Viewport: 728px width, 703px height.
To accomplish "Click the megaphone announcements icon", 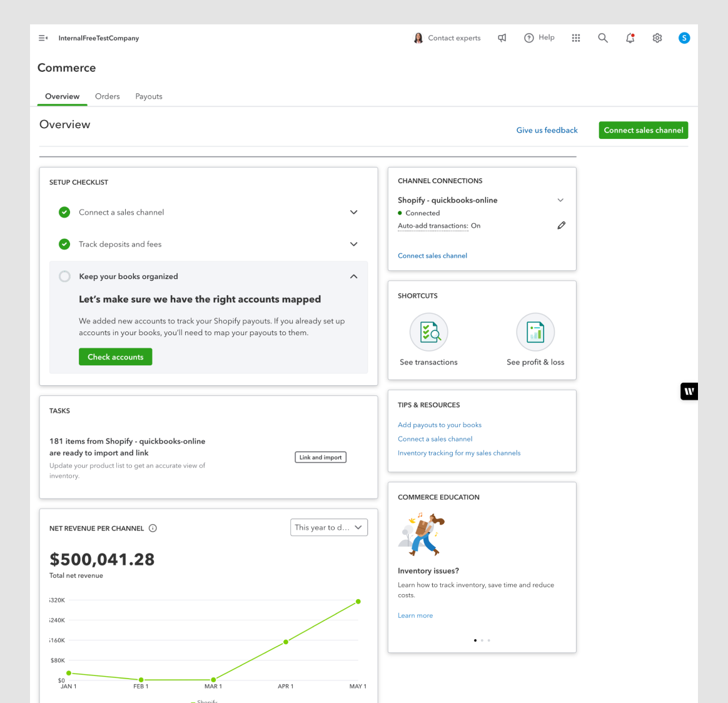I will (502, 38).
